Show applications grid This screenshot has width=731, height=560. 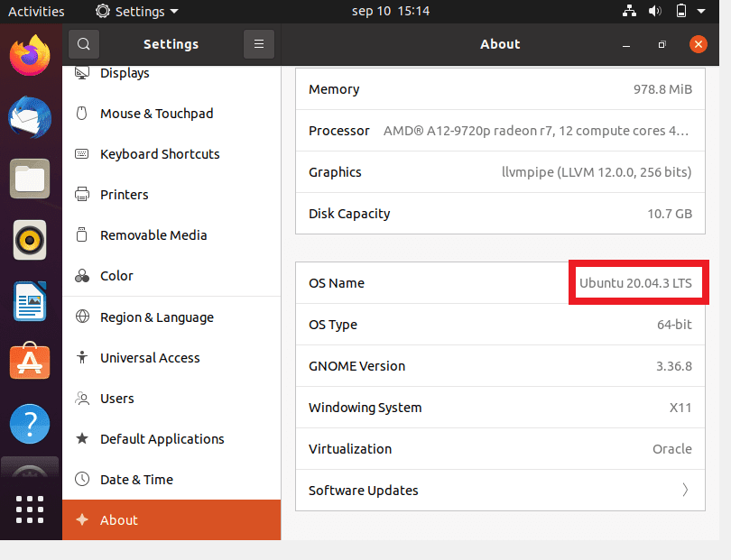click(x=30, y=510)
